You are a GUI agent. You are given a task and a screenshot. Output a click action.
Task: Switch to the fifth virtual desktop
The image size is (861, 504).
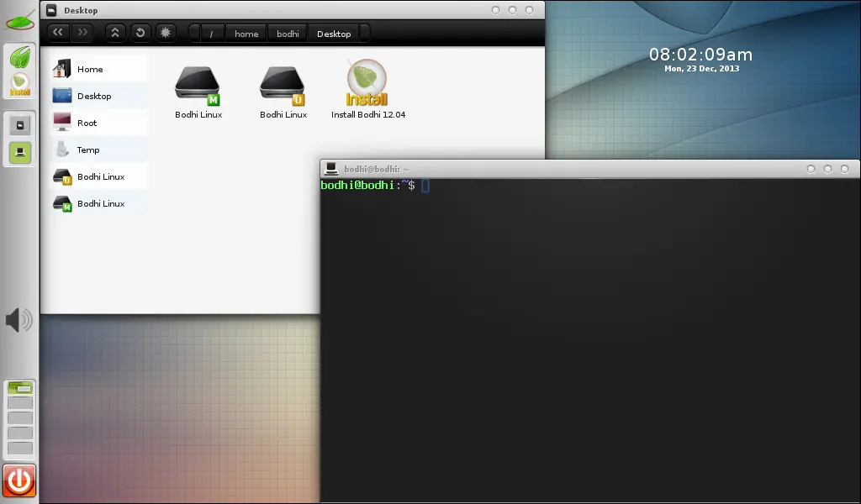(x=20, y=449)
